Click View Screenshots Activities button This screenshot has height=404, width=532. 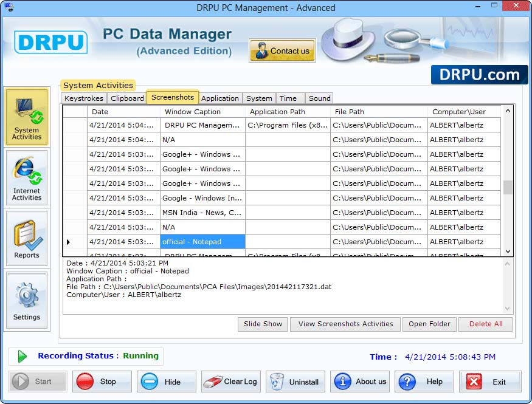coord(345,324)
